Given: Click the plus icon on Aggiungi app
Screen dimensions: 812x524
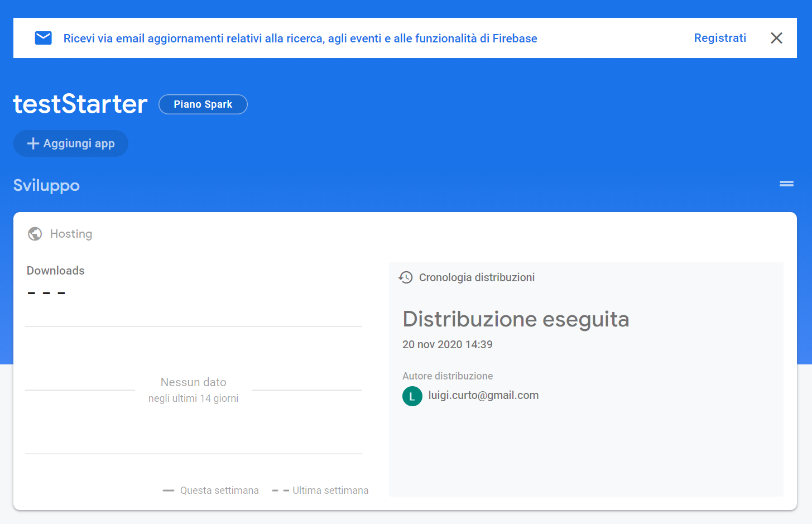Looking at the screenshot, I should tap(33, 143).
